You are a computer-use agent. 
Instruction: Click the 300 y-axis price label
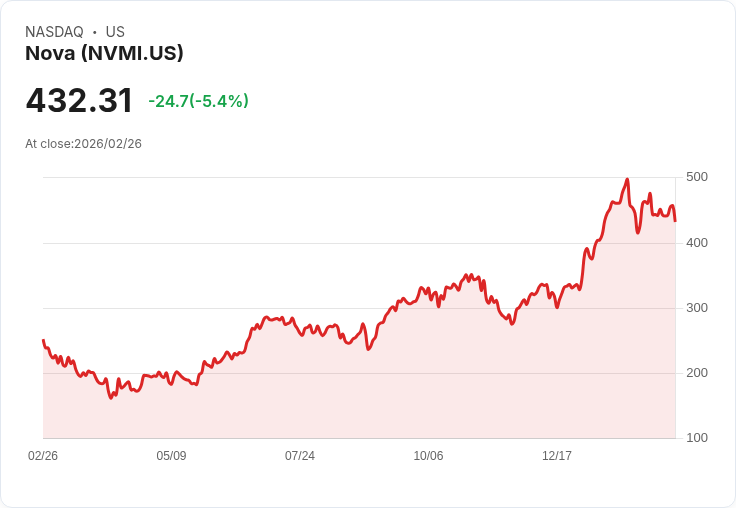point(697,308)
